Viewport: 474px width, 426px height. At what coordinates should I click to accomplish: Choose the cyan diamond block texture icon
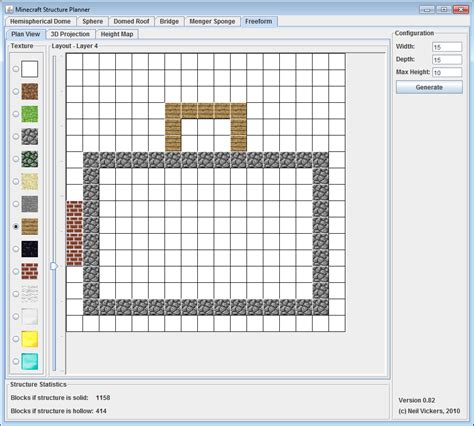coord(30,361)
